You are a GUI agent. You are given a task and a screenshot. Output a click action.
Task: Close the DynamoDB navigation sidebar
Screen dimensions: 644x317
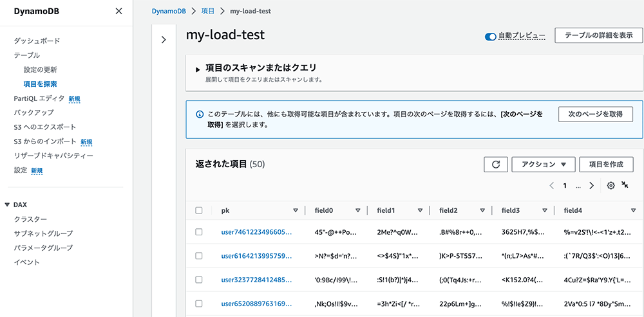(x=118, y=12)
